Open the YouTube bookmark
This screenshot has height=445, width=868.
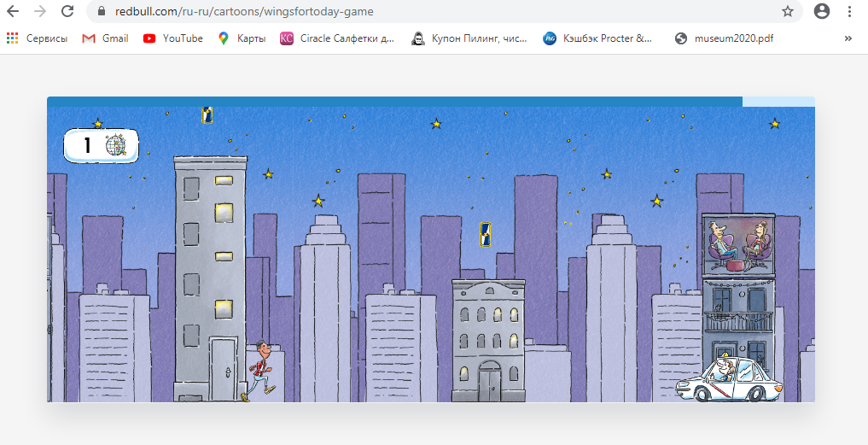[172, 38]
